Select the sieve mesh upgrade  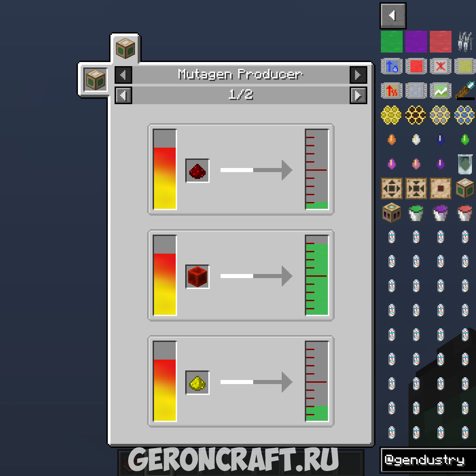point(416,91)
